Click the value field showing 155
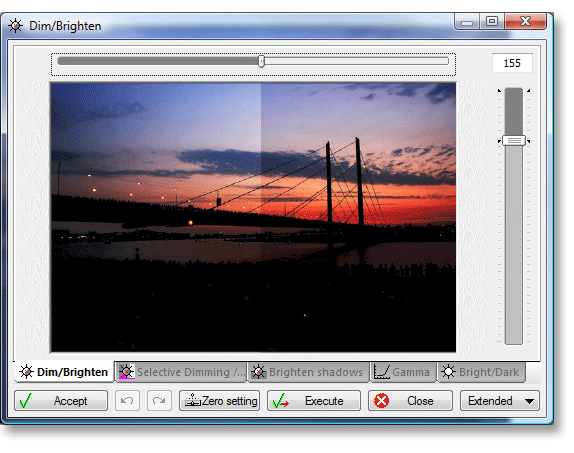574x453 pixels. pos(512,63)
